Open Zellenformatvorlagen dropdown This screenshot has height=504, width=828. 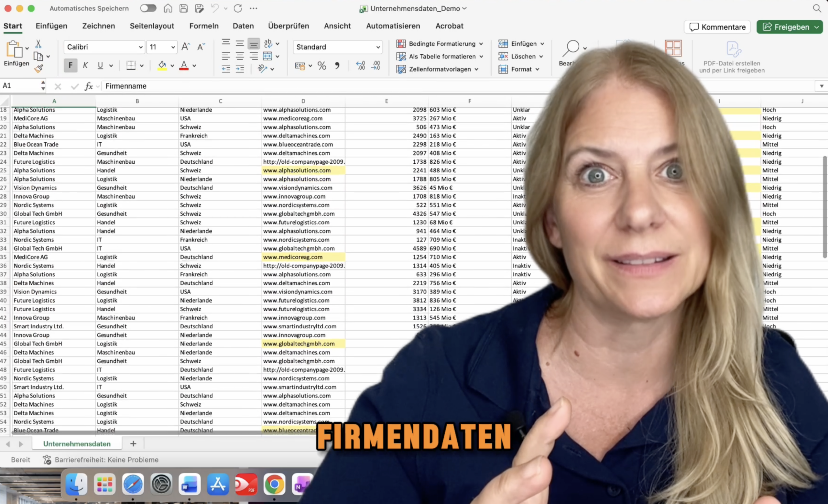437,69
